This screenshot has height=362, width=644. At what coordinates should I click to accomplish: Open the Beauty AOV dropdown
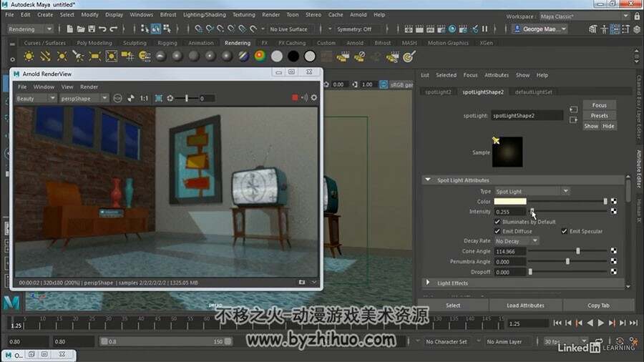pos(36,99)
